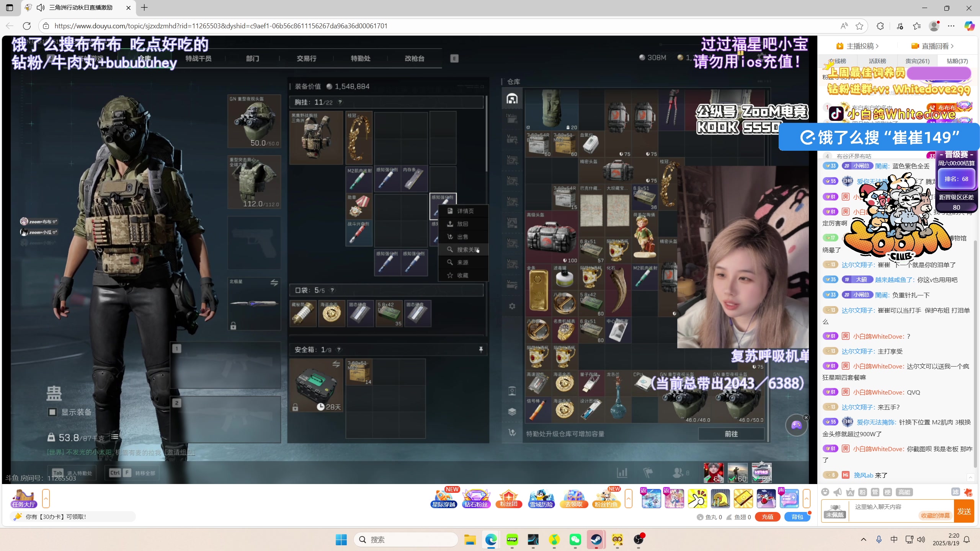
Task: Click the 管 chat toolbar icon
Action: [x=875, y=492]
